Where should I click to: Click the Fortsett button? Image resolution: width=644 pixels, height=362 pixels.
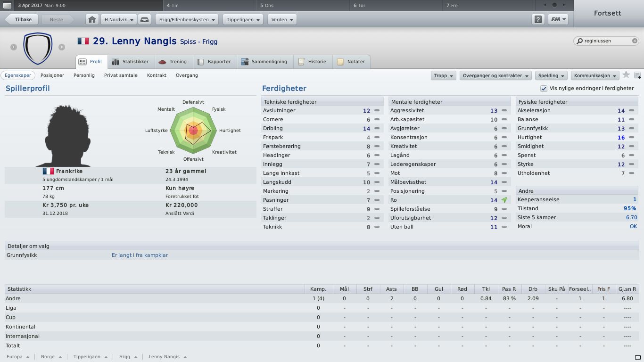608,13
